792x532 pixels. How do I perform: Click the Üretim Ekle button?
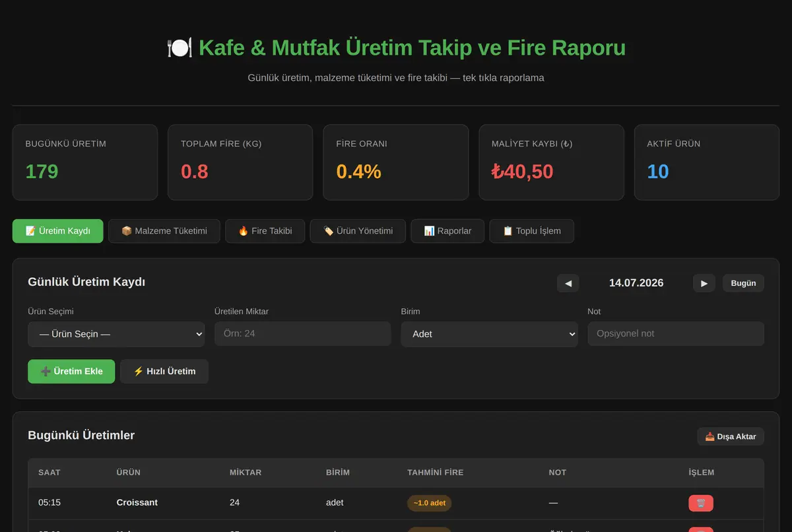71,372
